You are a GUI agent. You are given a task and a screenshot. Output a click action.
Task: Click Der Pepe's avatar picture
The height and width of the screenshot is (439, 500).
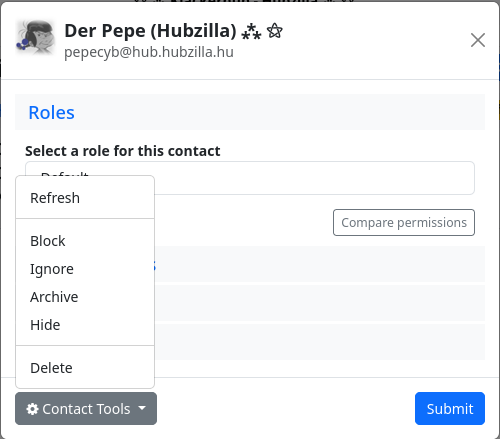tap(35, 37)
